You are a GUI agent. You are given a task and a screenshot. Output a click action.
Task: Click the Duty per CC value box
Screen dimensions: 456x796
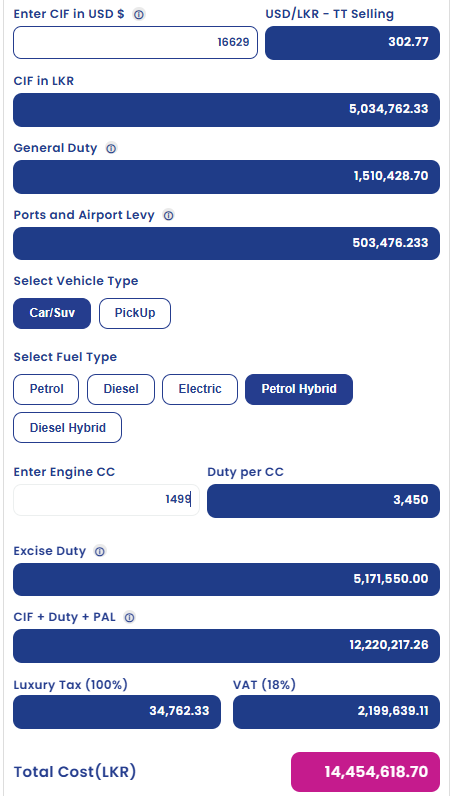(x=323, y=501)
